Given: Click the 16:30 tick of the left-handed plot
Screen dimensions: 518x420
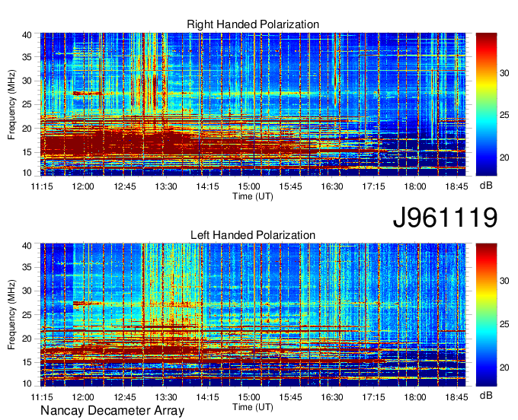Looking at the screenshot, I should (332, 397).
